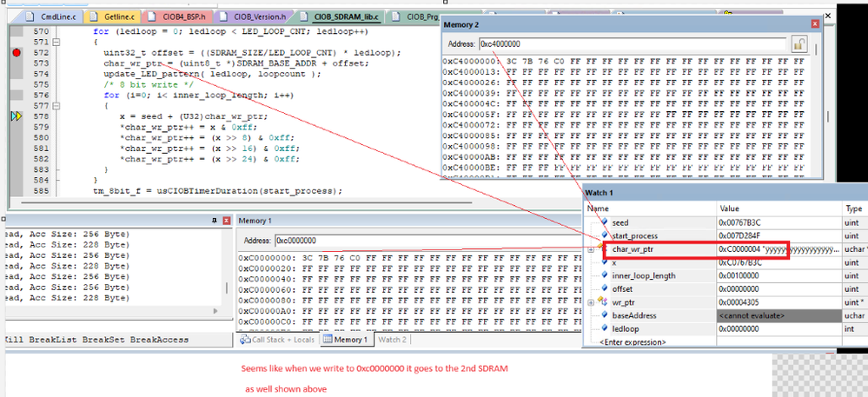This screenshot has width=868, height=397.
Task: Pin the command output panel
Action: 215,221
